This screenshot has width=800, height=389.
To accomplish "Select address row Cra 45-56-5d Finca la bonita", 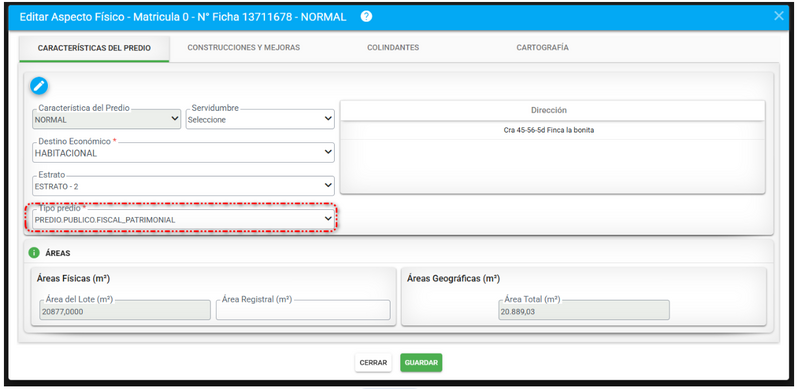I will coord(553,130).
